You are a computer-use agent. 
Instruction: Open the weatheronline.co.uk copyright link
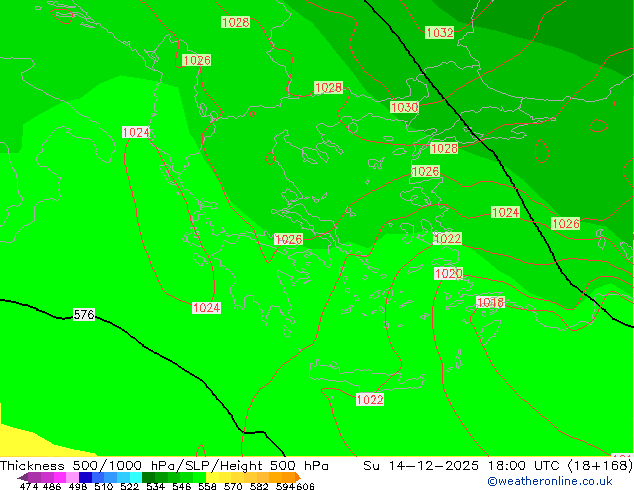point(550,481)
